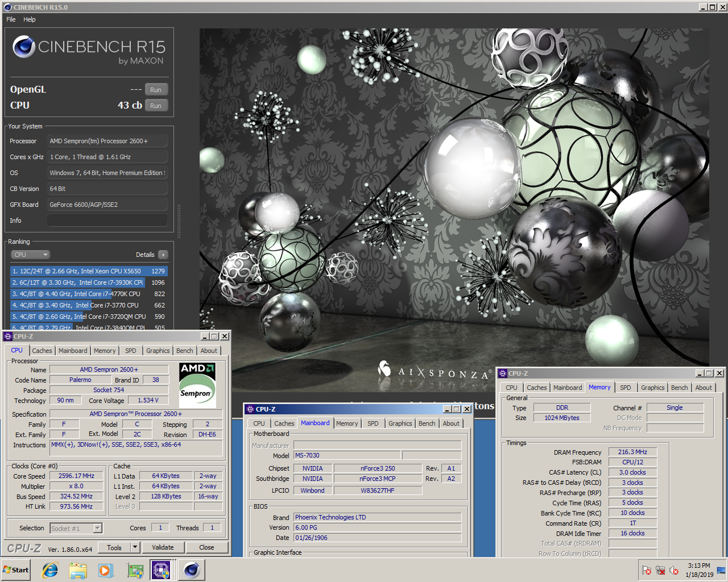
Task: Open the About tab in the Memory window
Action: tap(704, 388)
